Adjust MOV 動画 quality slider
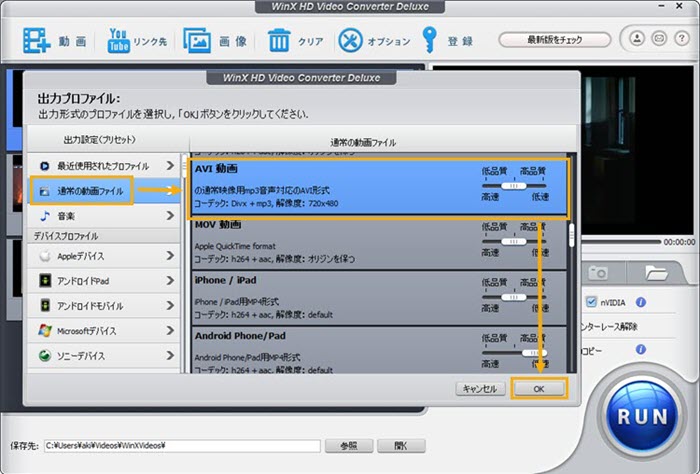 point(514,241)
